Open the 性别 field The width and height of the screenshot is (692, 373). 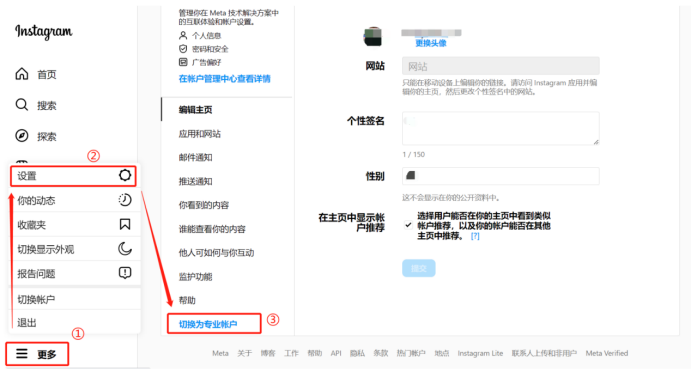click(x=500, y=176)
